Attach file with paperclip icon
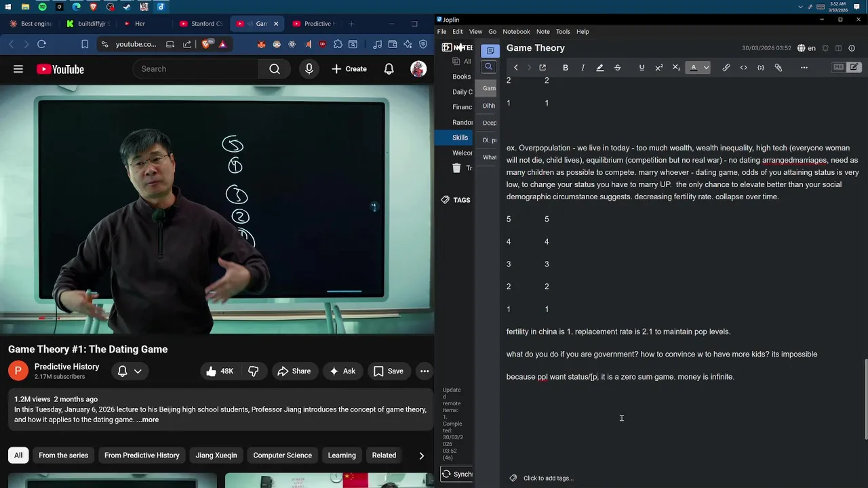Screen dimensions: 868x488 coord(778,68)
